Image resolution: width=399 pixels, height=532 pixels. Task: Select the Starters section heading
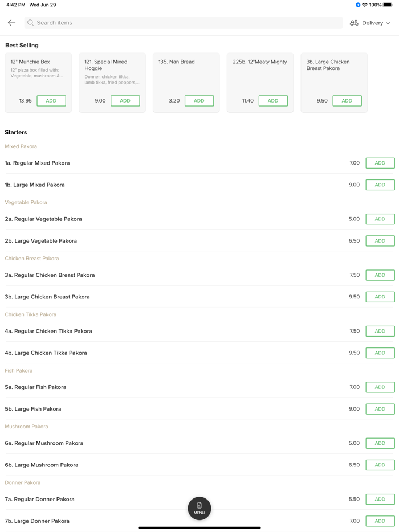coord(16,132)
